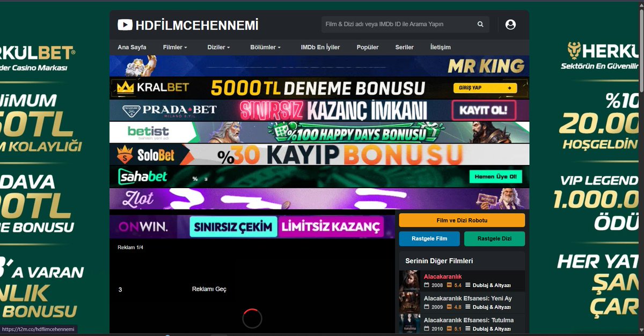Viewport: 644px width, 336px height.
Task: Click the HDFILMCEHENNEMI logo
Action: [x=188, y=25]
